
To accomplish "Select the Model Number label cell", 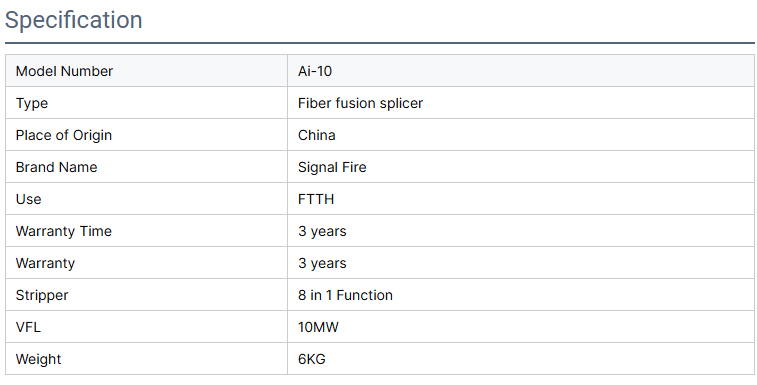I will (147, 71).
